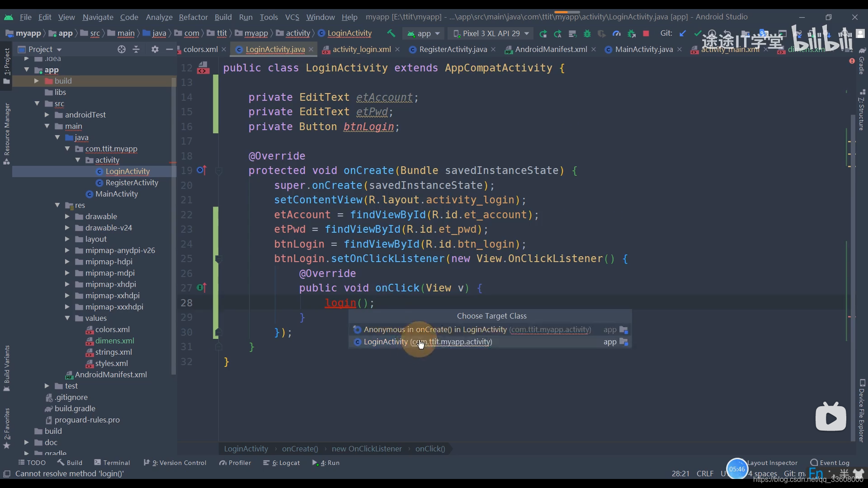Select MainActivity in the project tree

coord(116,194)
